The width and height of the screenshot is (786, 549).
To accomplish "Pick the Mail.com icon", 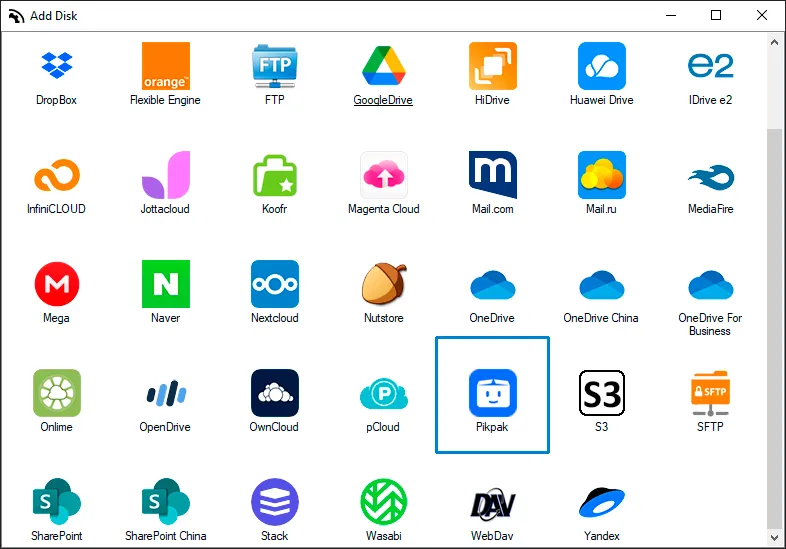I will (493, 175).
